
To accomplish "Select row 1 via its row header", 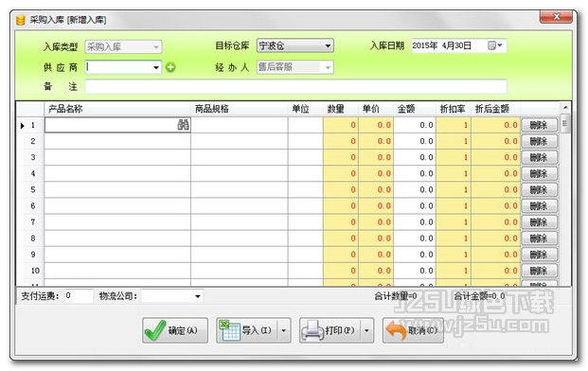I will (30, 125).
